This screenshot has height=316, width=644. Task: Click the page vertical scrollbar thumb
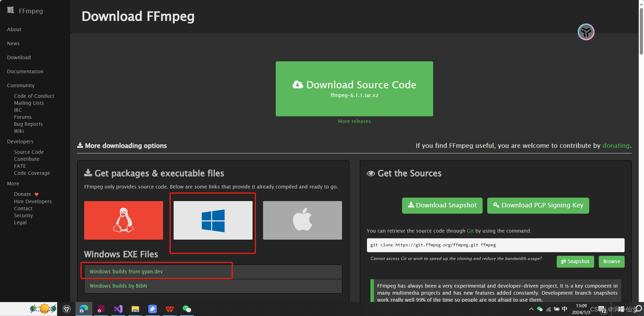click(641, 31)
